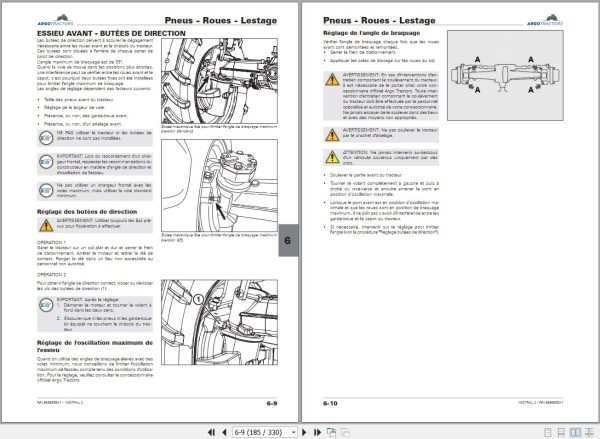Open the page number dropdown arrow

tap(293, 432)
